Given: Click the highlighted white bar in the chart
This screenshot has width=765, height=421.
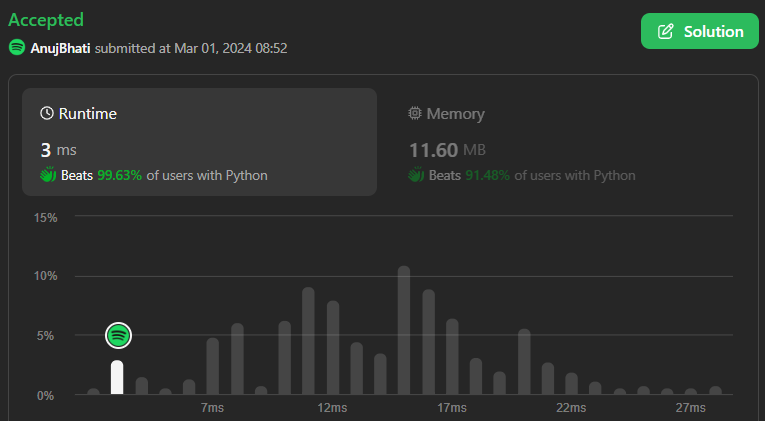Looking at the screenshot, I should point(117,377).
